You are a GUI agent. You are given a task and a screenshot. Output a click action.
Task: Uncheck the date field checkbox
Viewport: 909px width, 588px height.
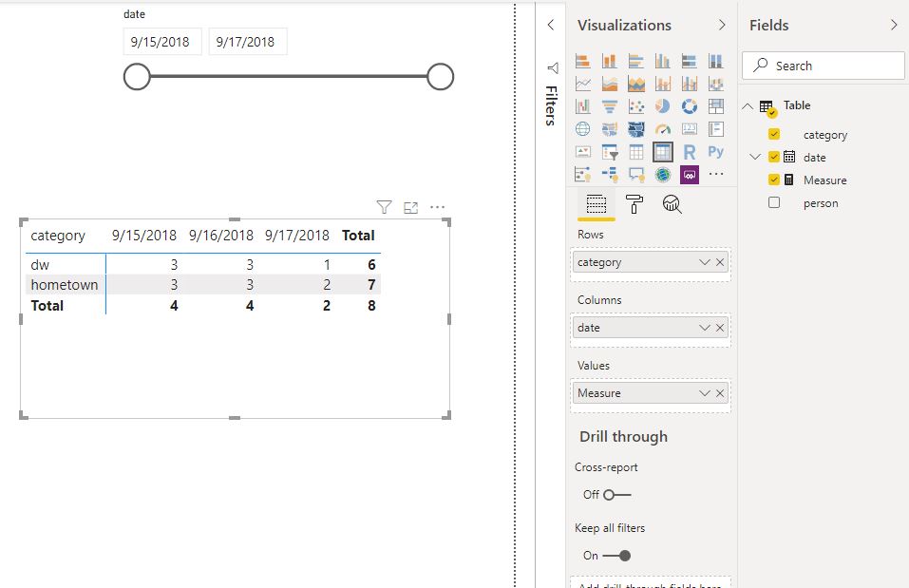click(774, 157)
